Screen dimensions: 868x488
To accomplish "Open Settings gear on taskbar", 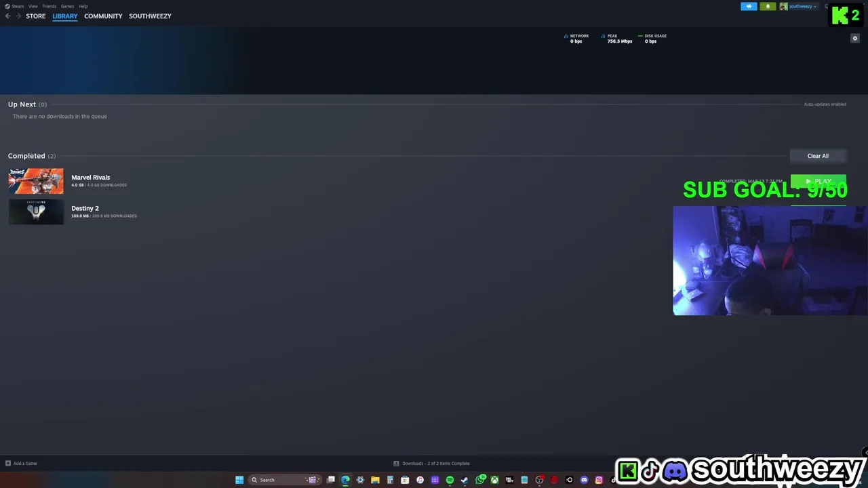I will (x=360, y=480).
